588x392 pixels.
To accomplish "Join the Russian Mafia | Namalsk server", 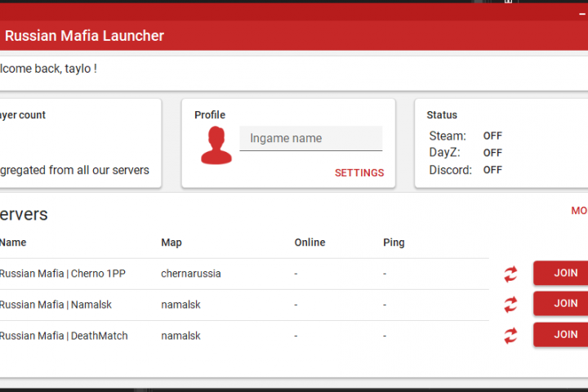I will [x=560, y=303].
